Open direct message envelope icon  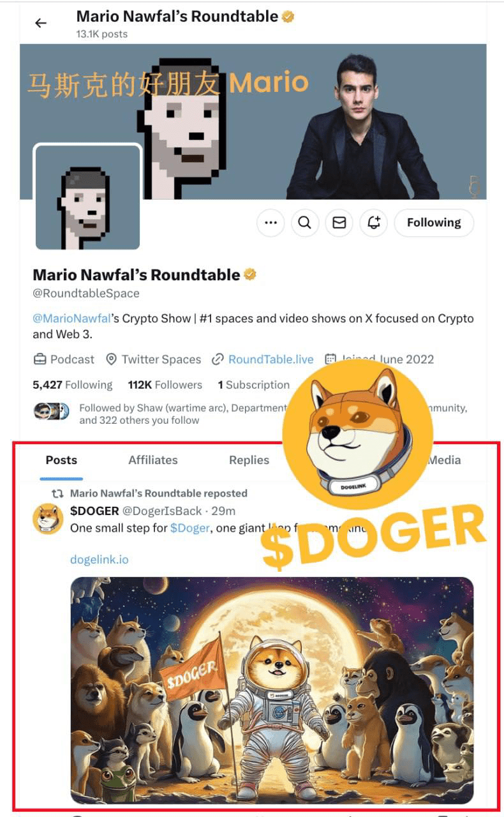tap(339, 223)
